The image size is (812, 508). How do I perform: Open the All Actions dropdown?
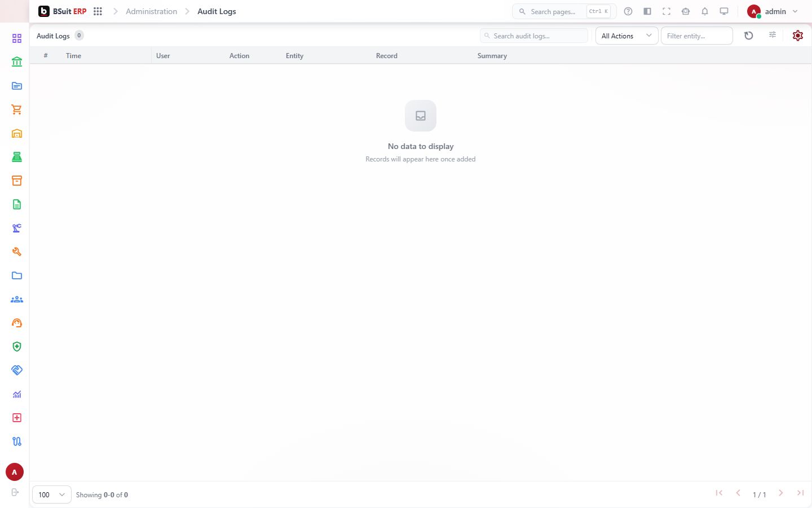coord(626,36)
